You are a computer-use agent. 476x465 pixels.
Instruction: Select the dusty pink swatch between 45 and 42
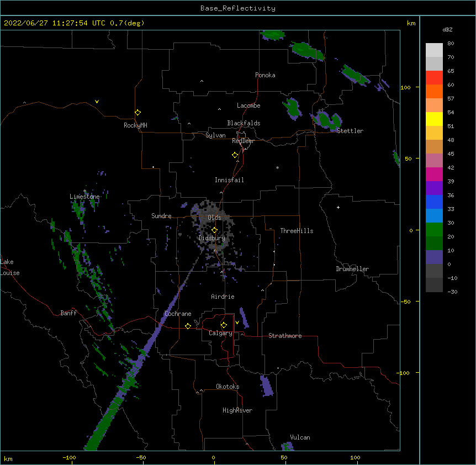(x=434, y=160)
